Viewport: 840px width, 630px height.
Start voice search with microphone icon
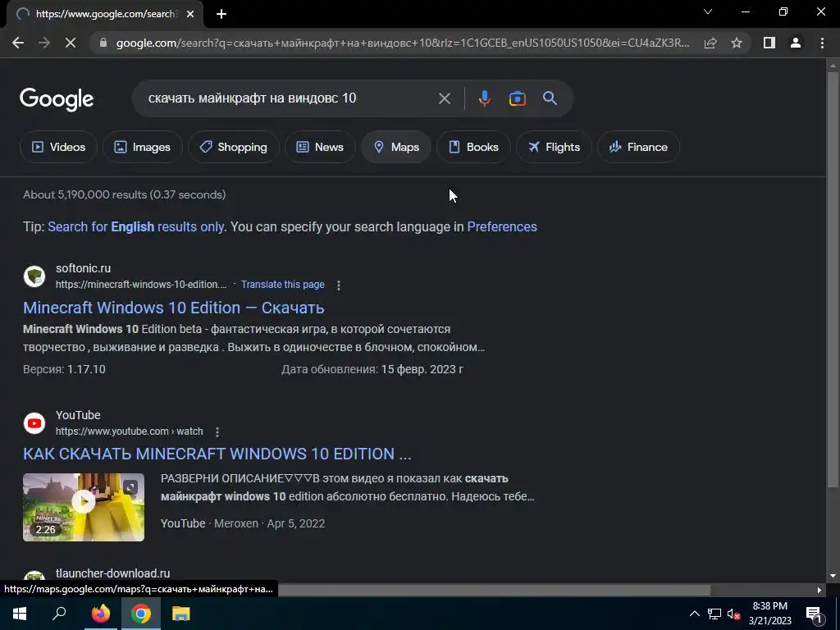point(484,98)
